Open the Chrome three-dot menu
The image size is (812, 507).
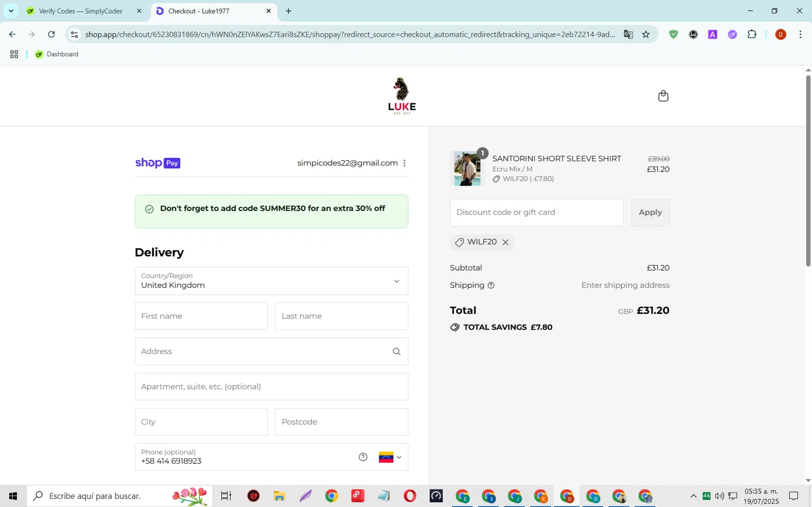click(x=801, y=35)
